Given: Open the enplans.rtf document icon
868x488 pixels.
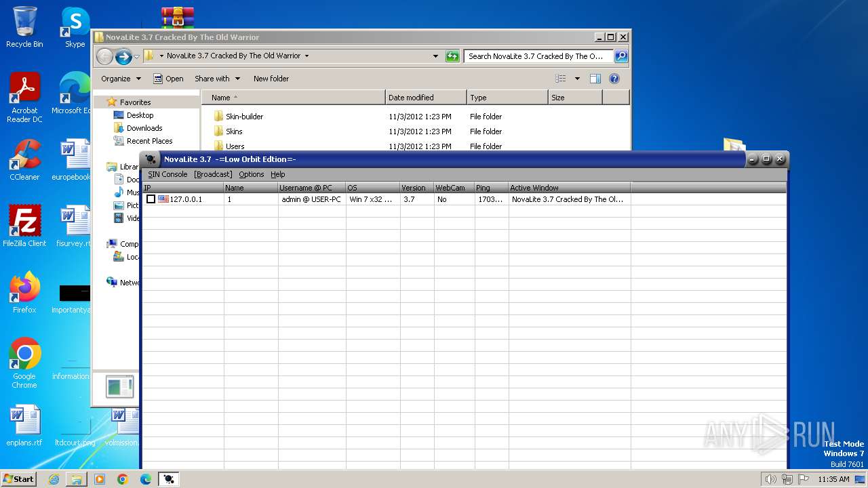Looking at the screenshot, I should [24, 426].
